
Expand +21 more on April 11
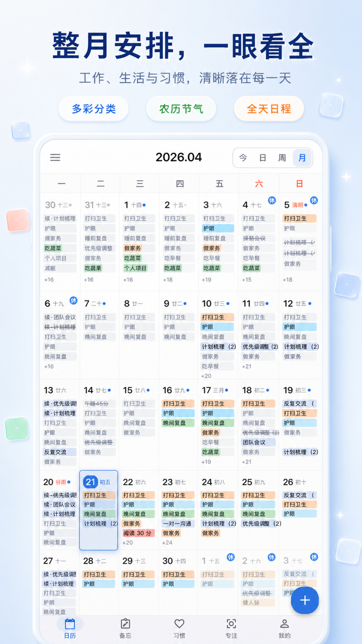point(247,367)
